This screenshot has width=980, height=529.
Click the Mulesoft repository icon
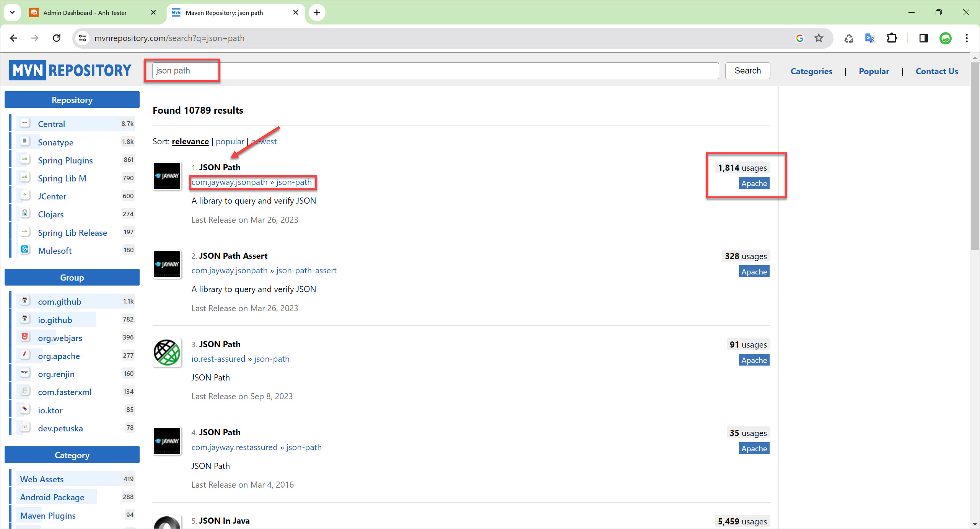click(25, 250)
